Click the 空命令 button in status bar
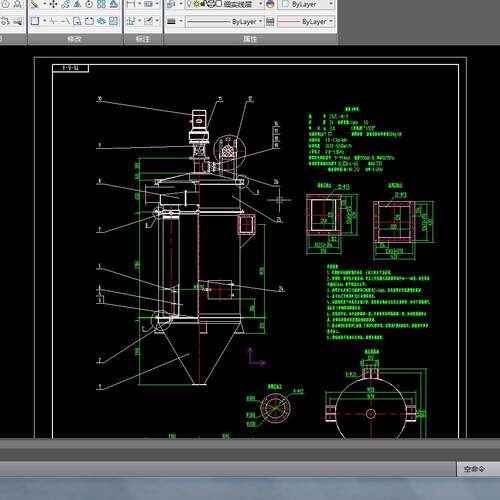The height and width of the screenshot is (500, 500). [x=475, y=469]
